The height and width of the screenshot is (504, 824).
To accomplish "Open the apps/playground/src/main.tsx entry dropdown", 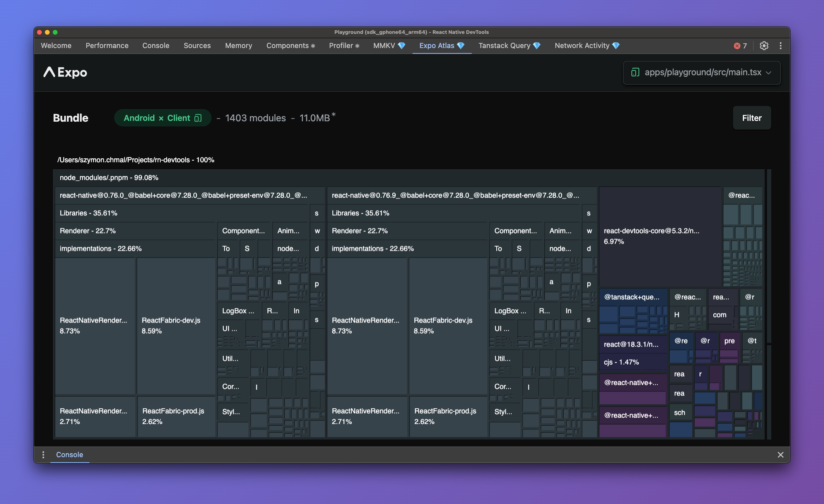I will [702, 72].
